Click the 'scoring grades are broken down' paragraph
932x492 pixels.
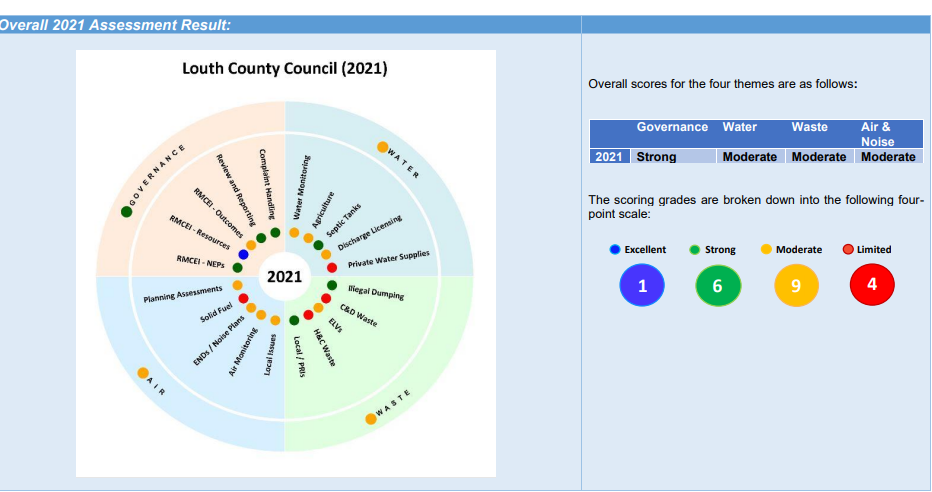click(x=756, y=207)
